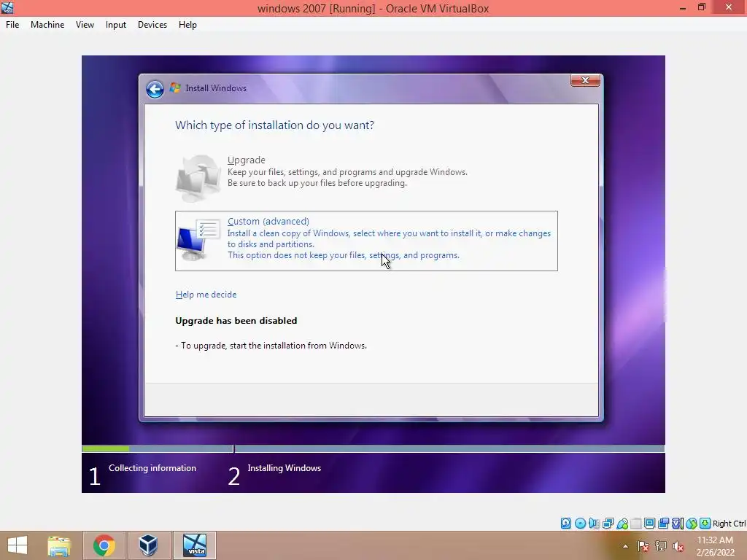Click 'Installing Windows' step label
747x560 pixels.
point(285,468)
